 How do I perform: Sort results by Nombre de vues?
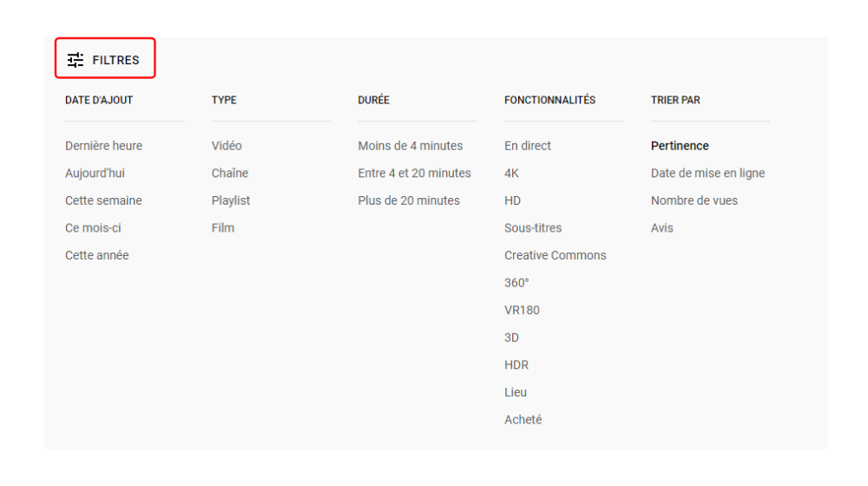[x=694, y=200]
